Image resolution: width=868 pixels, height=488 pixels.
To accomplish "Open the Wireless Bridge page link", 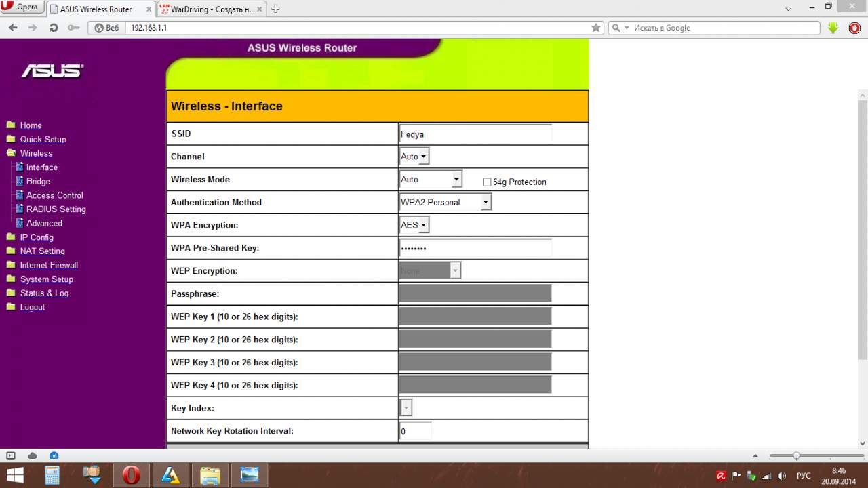I will [38, 182].
